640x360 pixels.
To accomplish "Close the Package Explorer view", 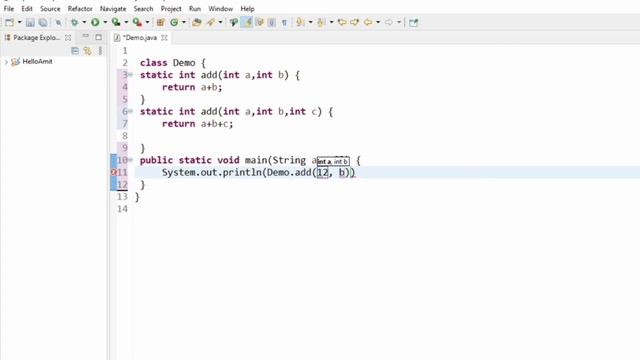I will point(68,38).
